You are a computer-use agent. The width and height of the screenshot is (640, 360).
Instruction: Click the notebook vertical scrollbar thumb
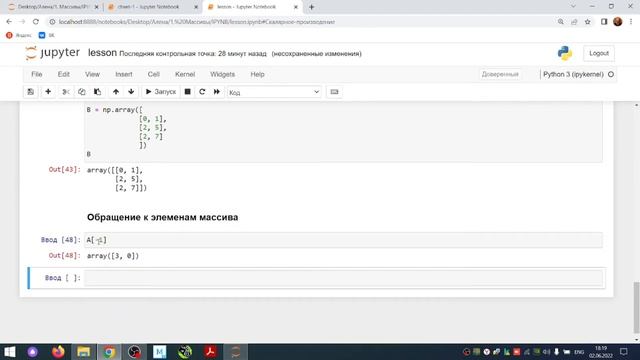click(636, 307)
